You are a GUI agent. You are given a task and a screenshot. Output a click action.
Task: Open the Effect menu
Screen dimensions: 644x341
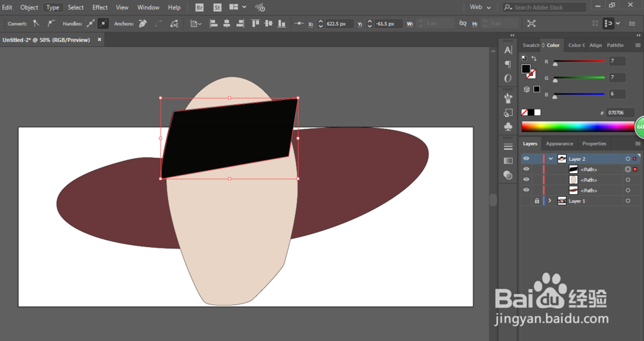100,8
